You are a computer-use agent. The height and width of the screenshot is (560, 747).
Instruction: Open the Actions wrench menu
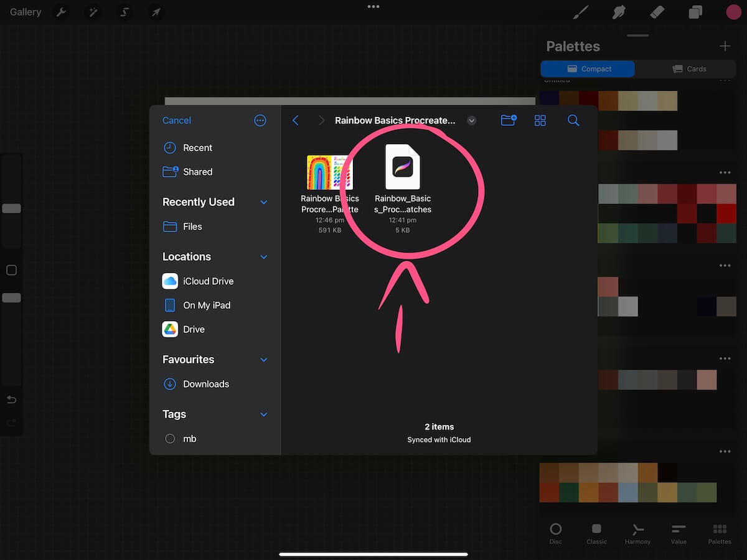click(x=60, y=11)
